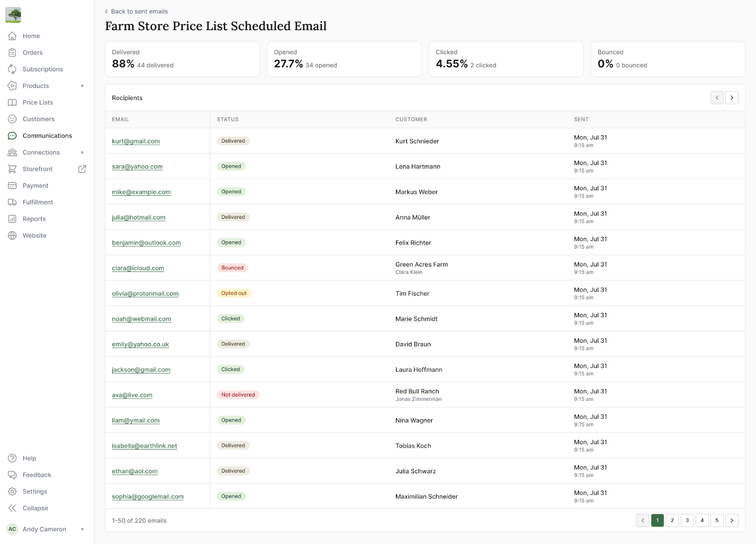Expand the Products submenu arrow

(82, 86)
